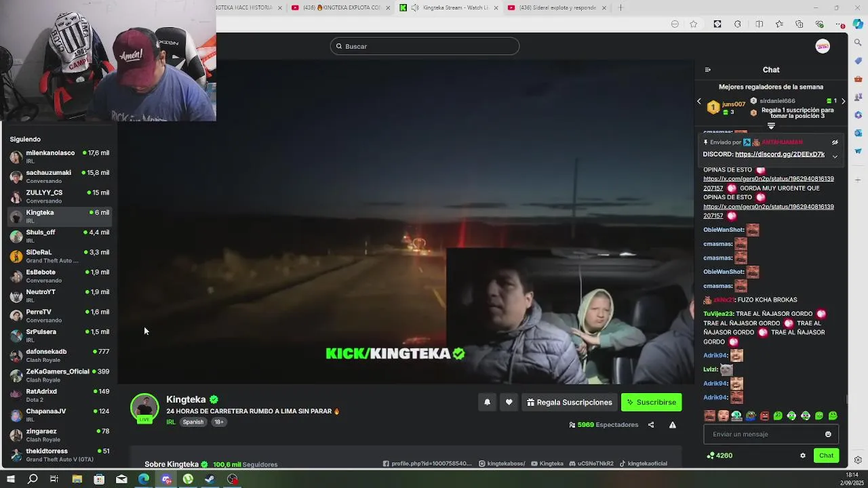The image size is (868, 488).
Task: Open split screen browser icon
Action: [x=759, y=24]
